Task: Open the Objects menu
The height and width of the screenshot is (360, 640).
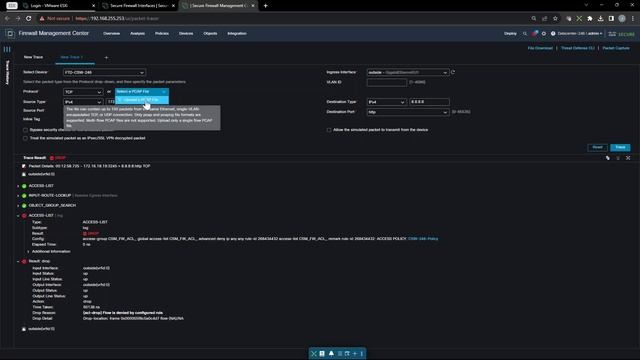Action: (x=210, y=33)
